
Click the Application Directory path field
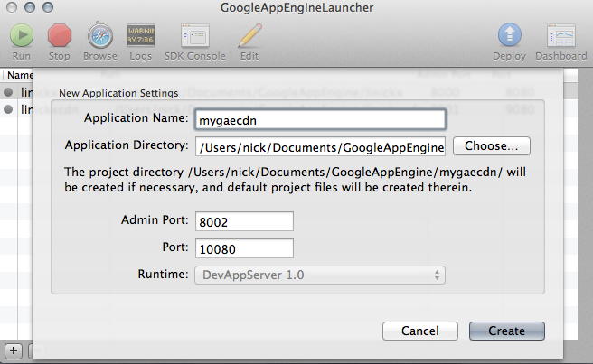click(320, 146)
